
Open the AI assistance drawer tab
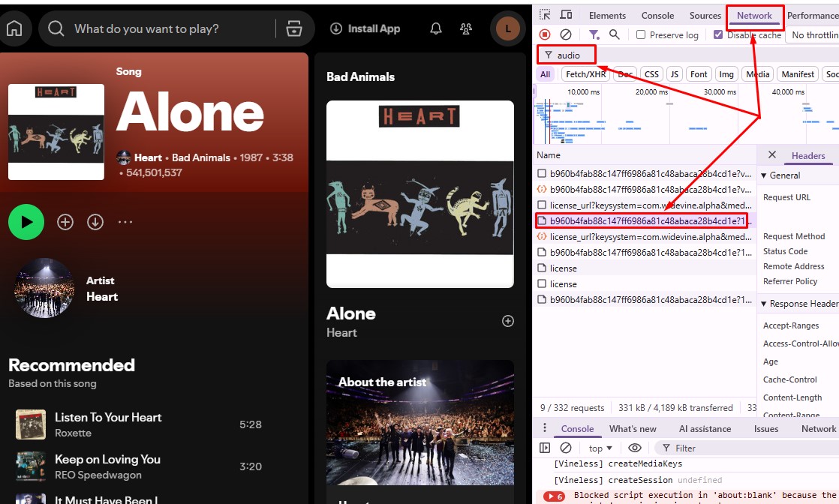click(x=705, y=428)
